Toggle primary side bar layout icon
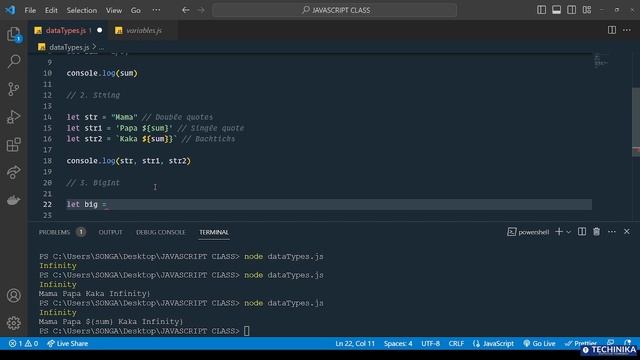The image size is (640, 360). [541, 10]
